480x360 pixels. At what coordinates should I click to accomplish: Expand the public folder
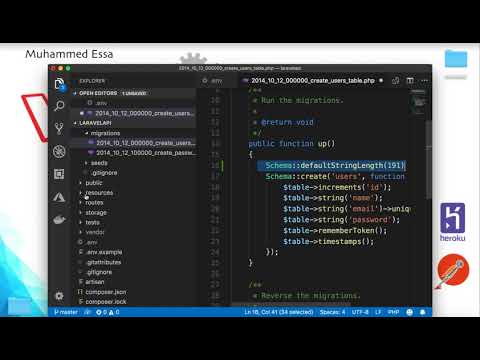[133, 183]
